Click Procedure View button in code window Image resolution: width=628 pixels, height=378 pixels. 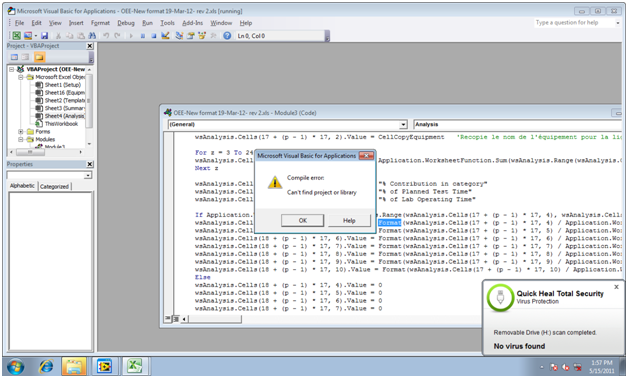[x=168, y=319]
